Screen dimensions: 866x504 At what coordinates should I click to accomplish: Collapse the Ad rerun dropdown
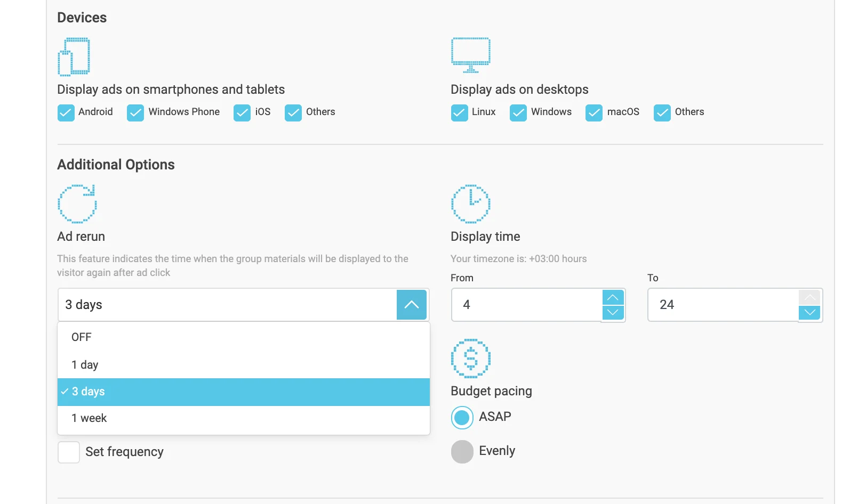coord(411,305)
